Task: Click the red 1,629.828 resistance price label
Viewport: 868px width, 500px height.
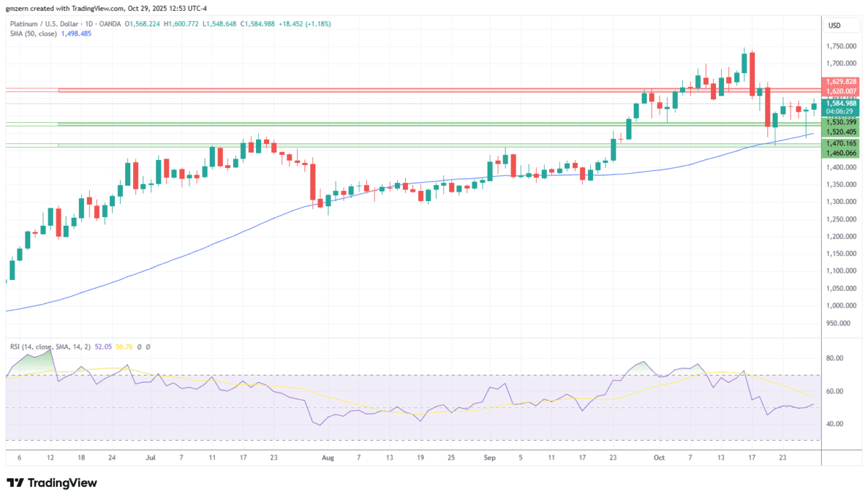Action: (841, 82)
